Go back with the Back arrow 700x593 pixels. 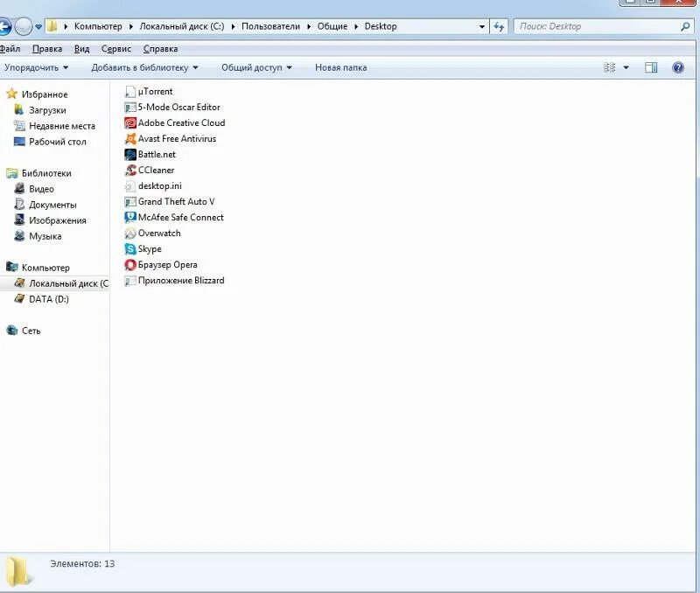tap(3, 26)
